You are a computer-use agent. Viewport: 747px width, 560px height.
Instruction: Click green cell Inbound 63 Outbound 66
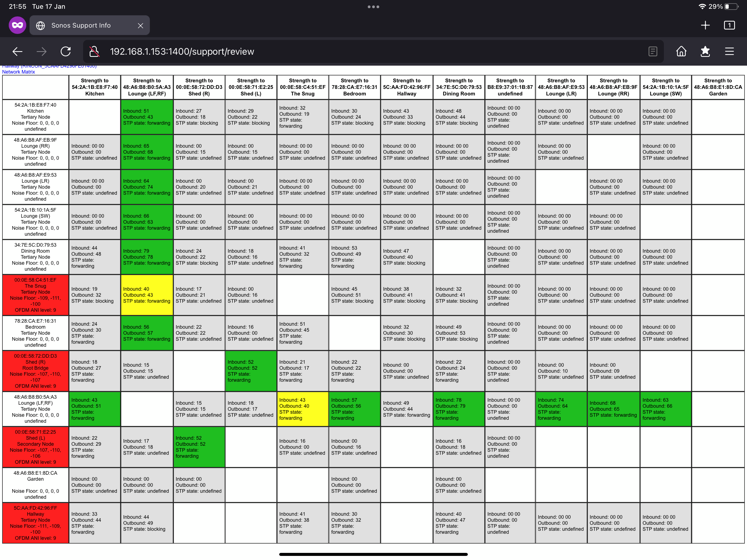click(666, 409)
